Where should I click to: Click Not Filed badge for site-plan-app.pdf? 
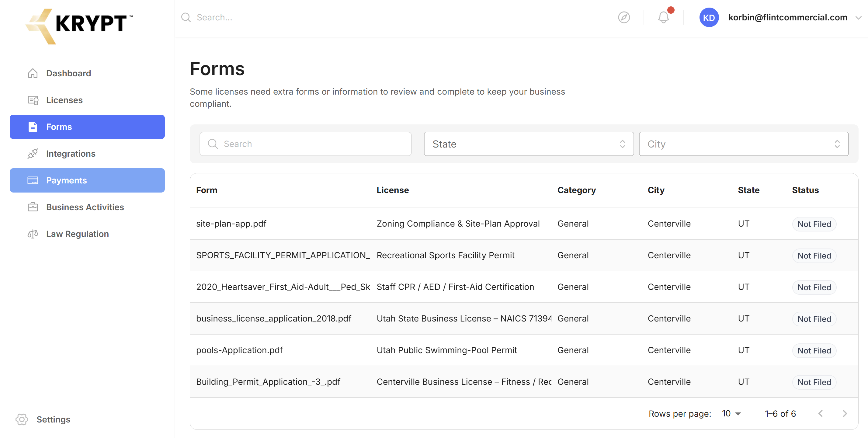pyautogui.click(x=814, y=224)
